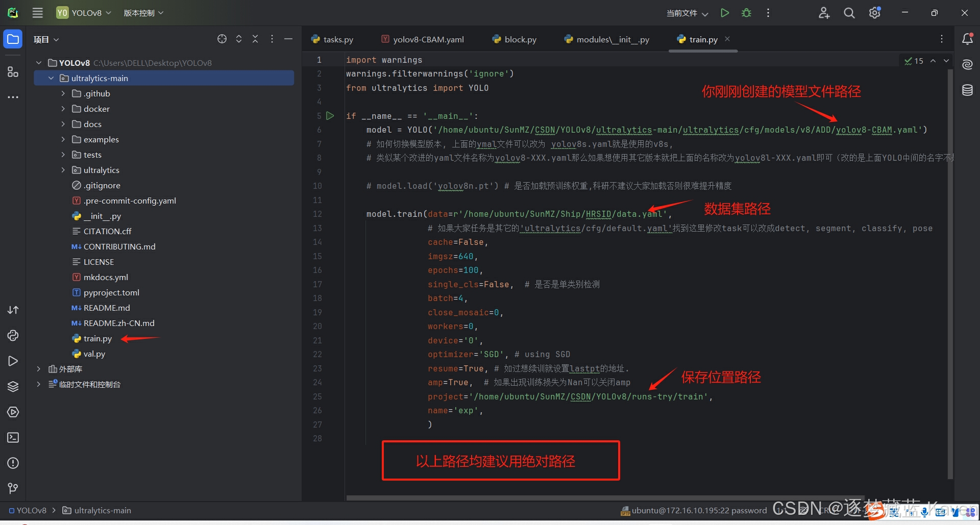Click ultralytics-main breadcrumb in status bar
This screenshot has height=525, width=980.
pyautogui.click(x=97, y=510)
